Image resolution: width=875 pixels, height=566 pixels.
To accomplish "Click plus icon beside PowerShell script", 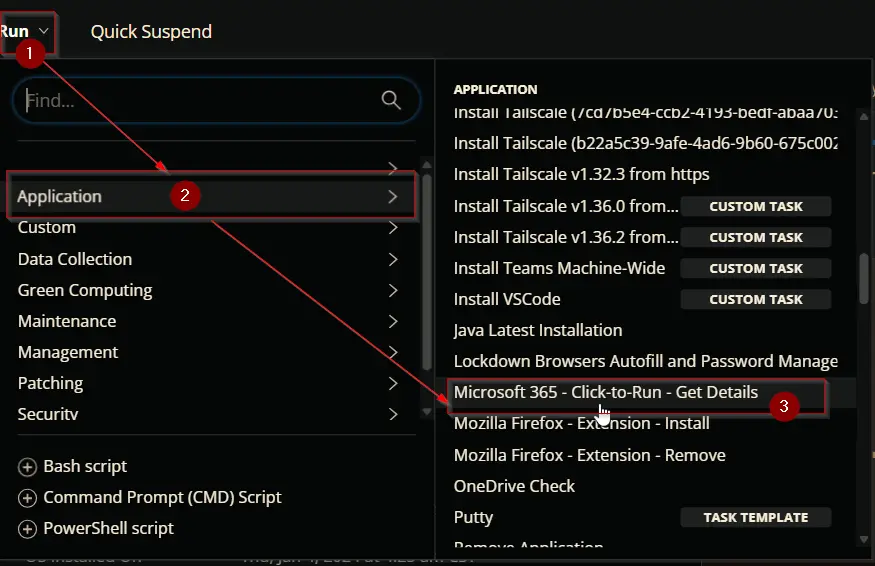I will (x=27, y=529).
